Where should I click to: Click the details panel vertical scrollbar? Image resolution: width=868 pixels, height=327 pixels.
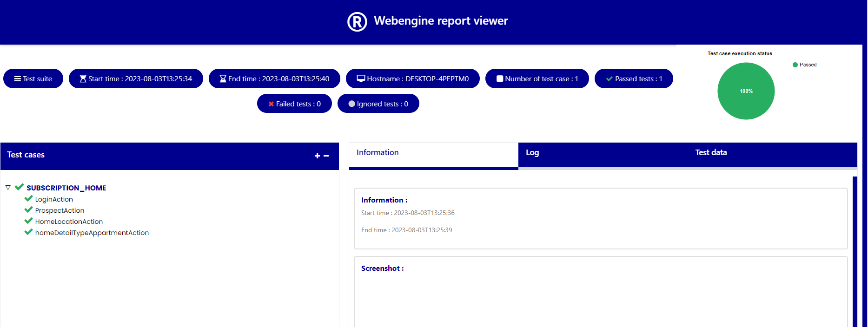coord(855,251)
